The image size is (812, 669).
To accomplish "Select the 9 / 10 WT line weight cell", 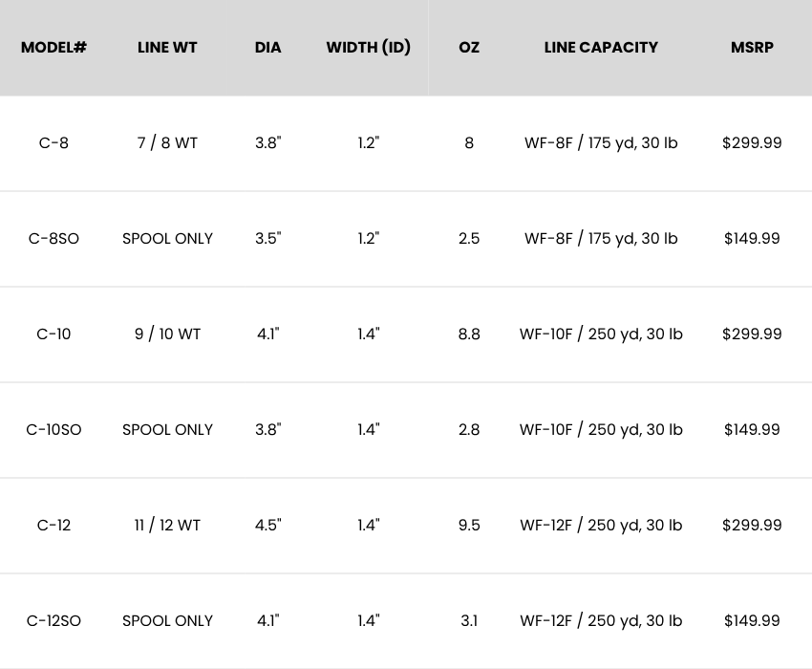I will (x=167, y=334).
